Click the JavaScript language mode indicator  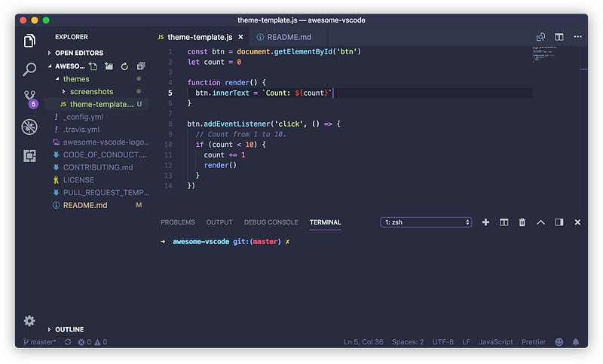tap(495, 341)
